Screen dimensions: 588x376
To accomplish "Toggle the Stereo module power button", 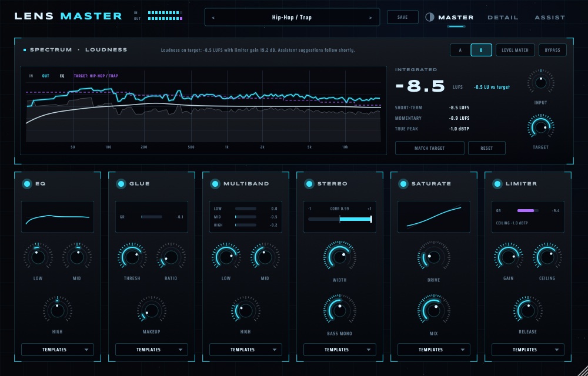I will 309,184.
